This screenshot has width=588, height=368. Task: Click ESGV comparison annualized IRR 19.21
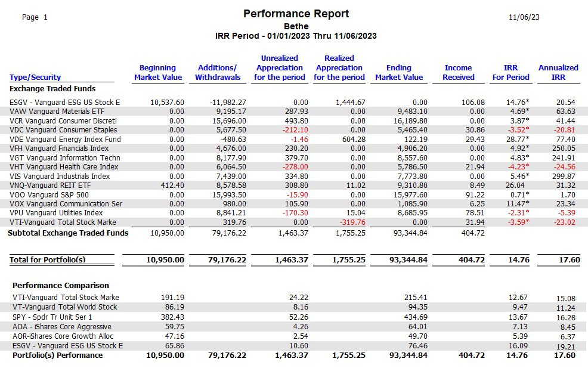(x=566, y=347)
